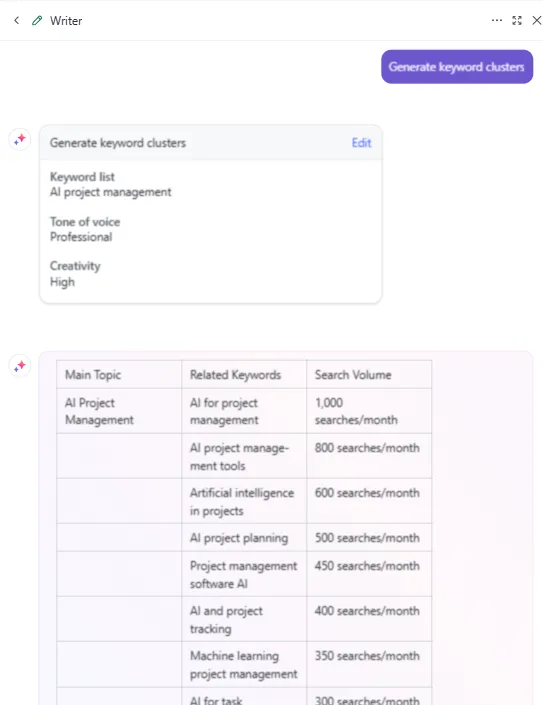Select the AI Project Management topic cell

[x=119, y=411]
